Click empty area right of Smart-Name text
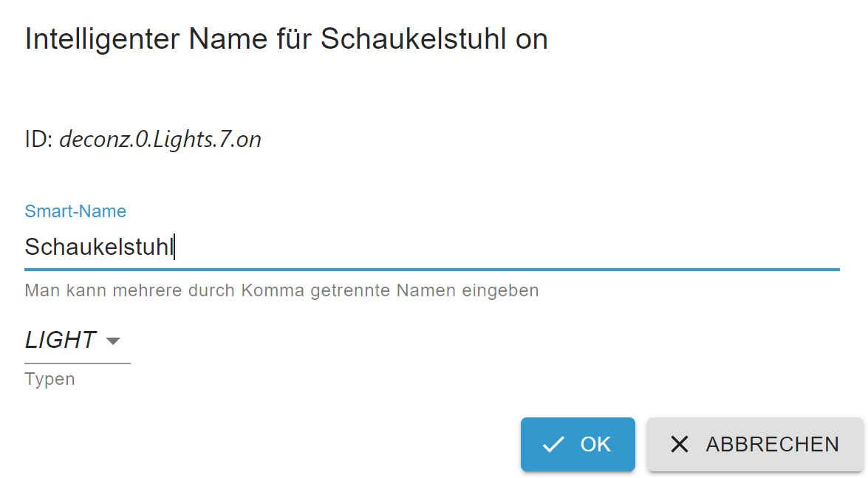Screen dimensions: 868x478 517,247
